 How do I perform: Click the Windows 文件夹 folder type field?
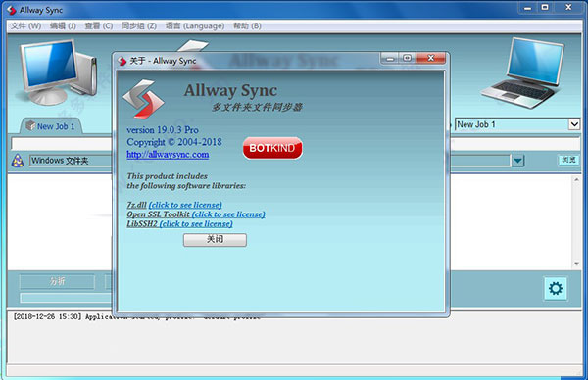pyautogui.click(x=71, y=161)
